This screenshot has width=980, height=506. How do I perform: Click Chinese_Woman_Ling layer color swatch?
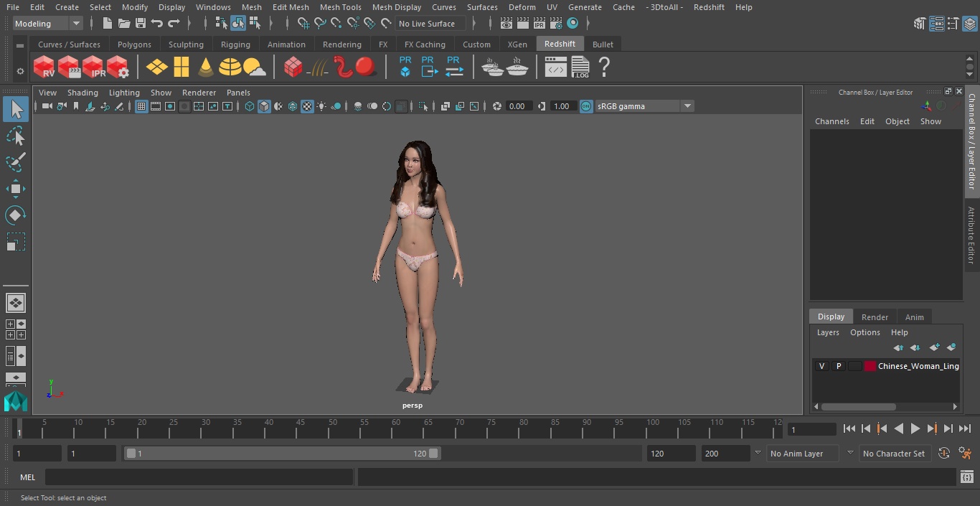point(870,366)
